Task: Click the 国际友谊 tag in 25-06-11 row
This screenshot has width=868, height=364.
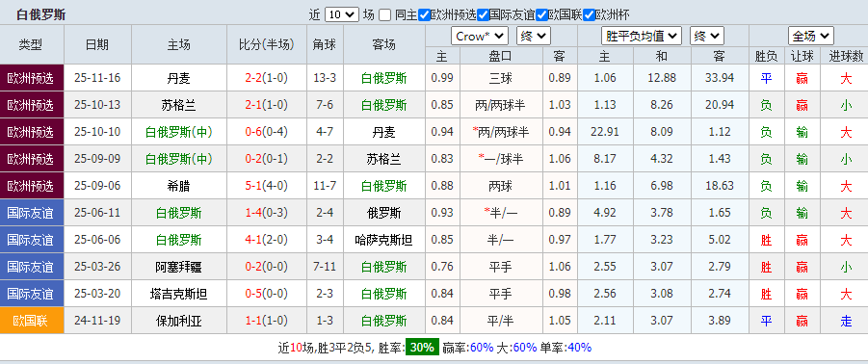Action: [32, 213]
